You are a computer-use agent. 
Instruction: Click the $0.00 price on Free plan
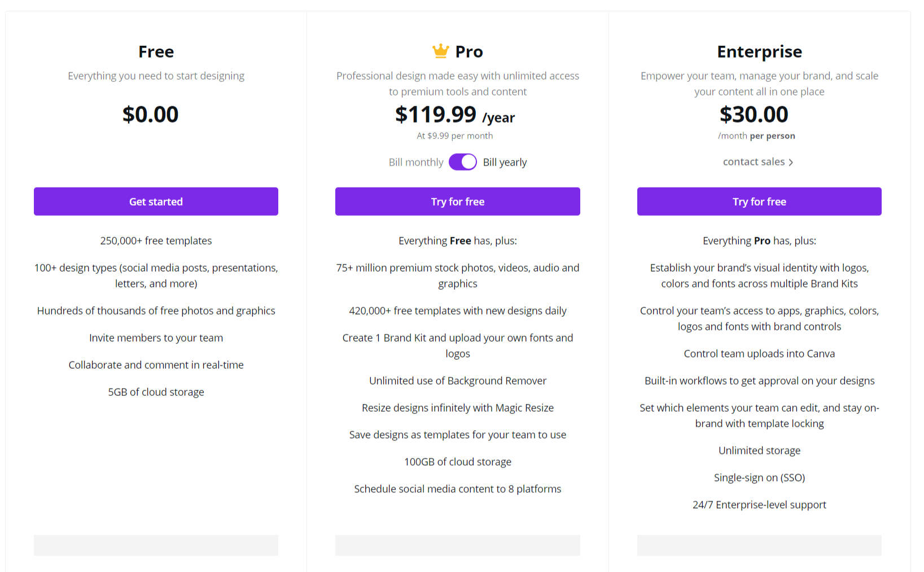click(x=151, y=115)
